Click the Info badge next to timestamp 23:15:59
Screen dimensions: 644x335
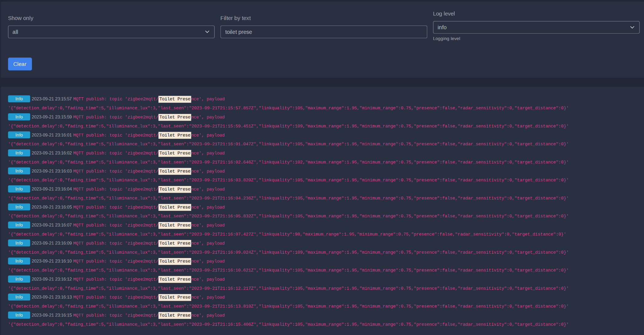tap(19, 117)
